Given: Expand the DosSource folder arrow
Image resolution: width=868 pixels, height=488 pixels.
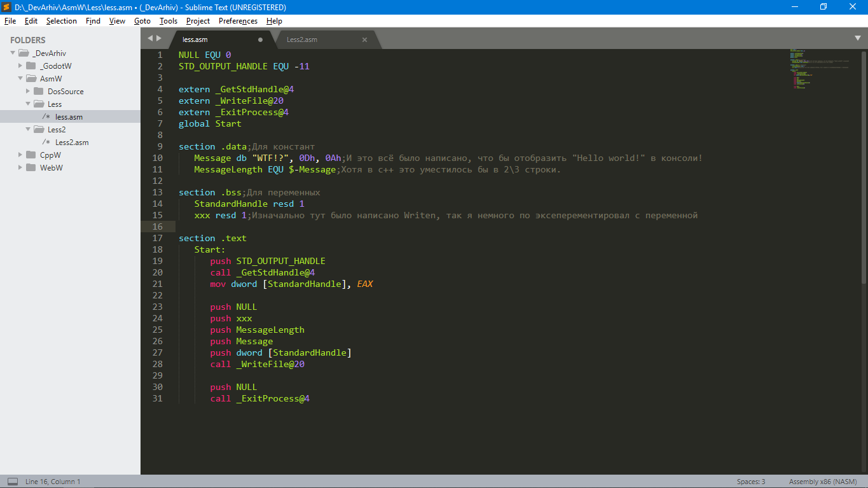Looking at the screenshot, I should 28,91.
